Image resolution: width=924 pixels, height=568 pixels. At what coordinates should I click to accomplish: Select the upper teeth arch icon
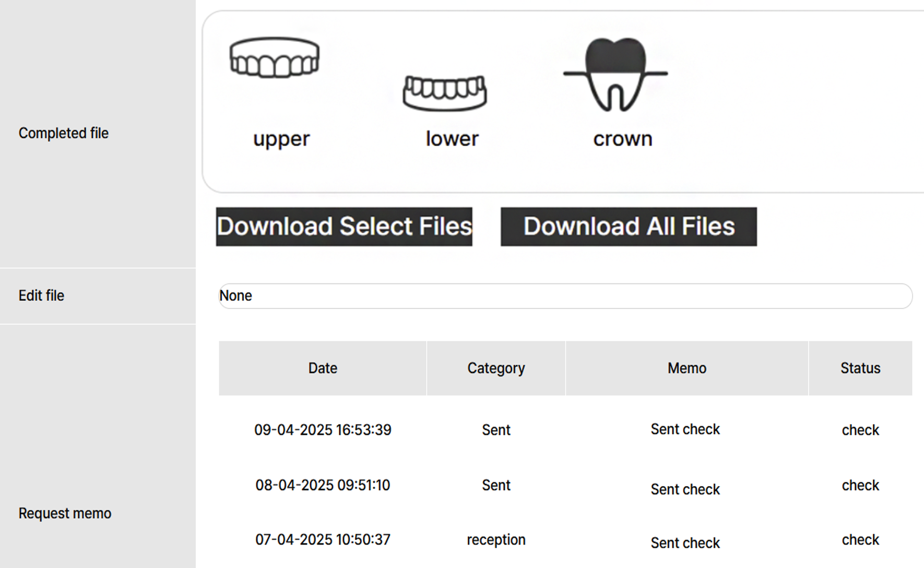pos(275,58)
